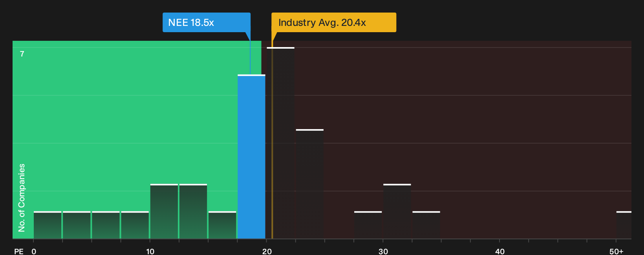644x255 pixels.
Task: Click the 2.5-5 PE histogram bar
Action: tap(77, 225)
